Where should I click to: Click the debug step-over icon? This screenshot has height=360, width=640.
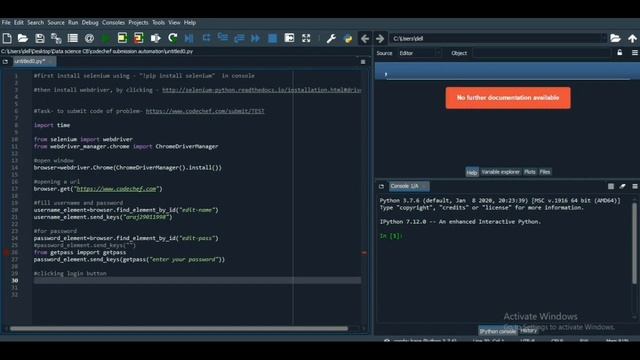click(x=206, y=38)
